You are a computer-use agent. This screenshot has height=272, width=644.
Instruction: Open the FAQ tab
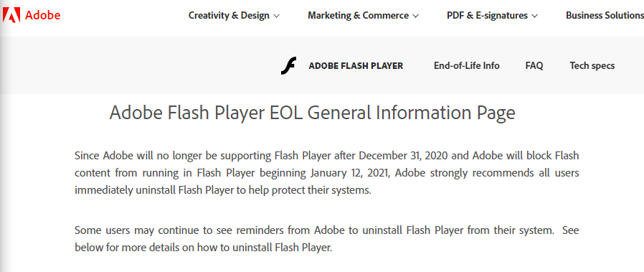(534, 66)
